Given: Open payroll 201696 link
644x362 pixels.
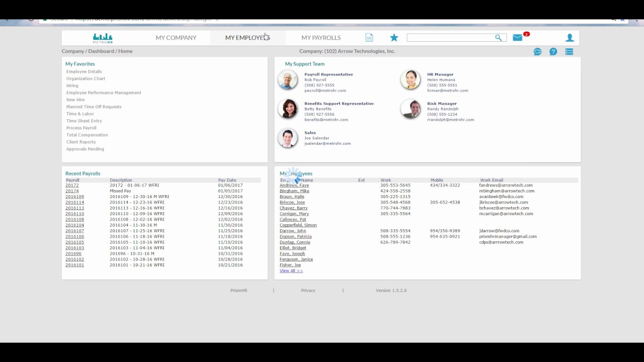Looking at the screenshot, I should pyautogui.click(x=73, y=254).
